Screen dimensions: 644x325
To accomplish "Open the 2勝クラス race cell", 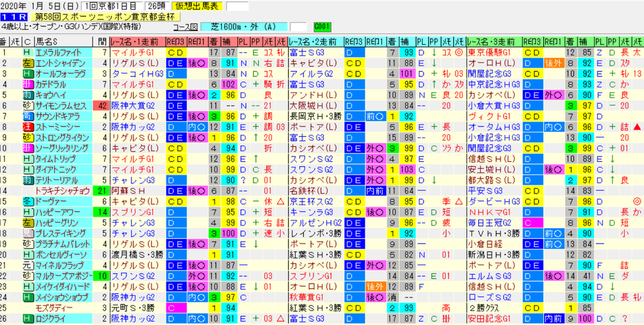I will coord(494,308).
